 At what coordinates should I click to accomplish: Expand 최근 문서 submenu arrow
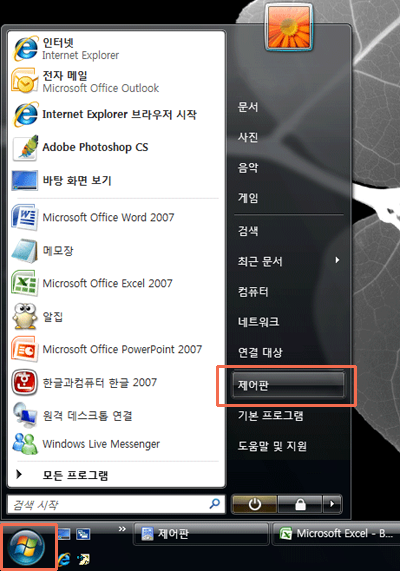[x=337, y=260]
